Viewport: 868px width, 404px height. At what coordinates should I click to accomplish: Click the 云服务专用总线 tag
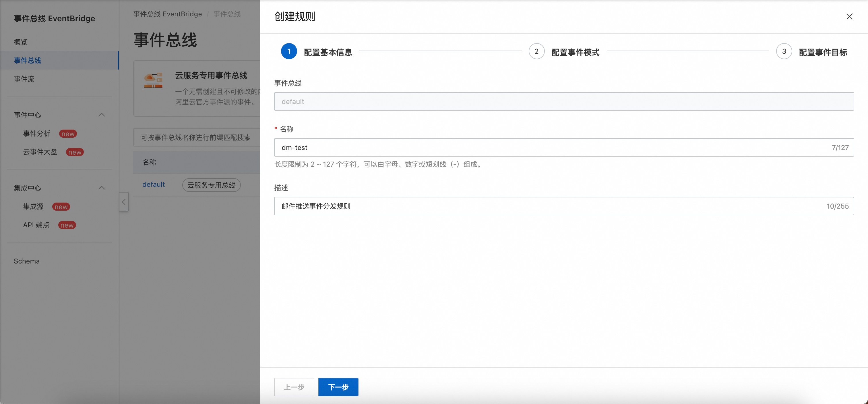[x=211, y=185]
